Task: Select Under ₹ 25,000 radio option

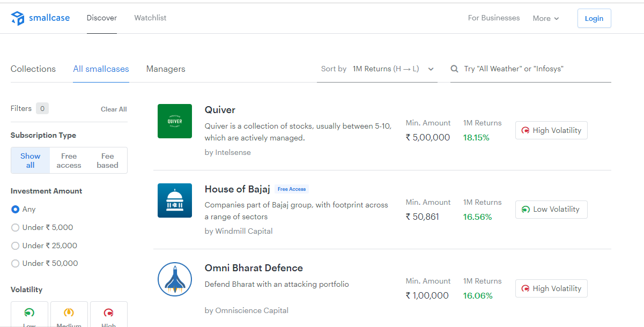Action: coord(15,246)
